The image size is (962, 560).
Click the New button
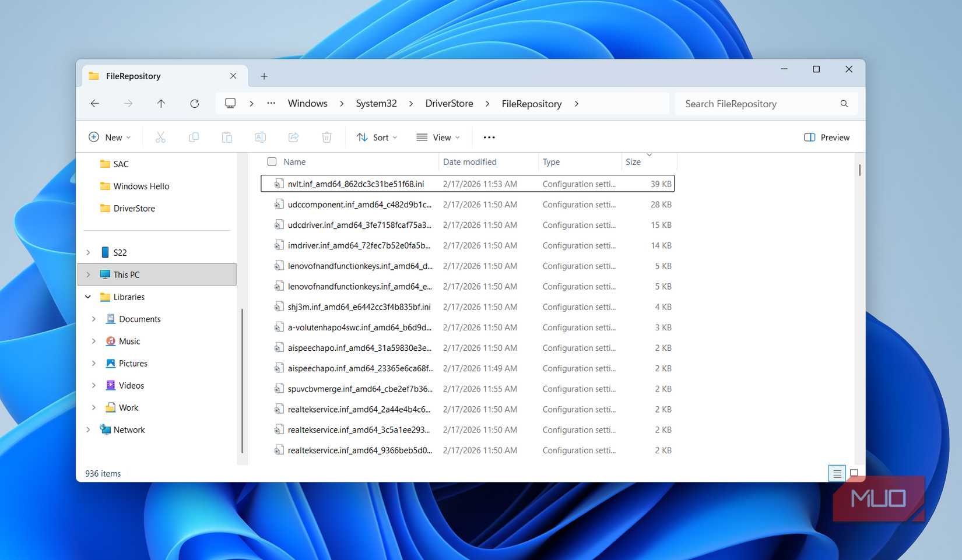pos(110,137)
